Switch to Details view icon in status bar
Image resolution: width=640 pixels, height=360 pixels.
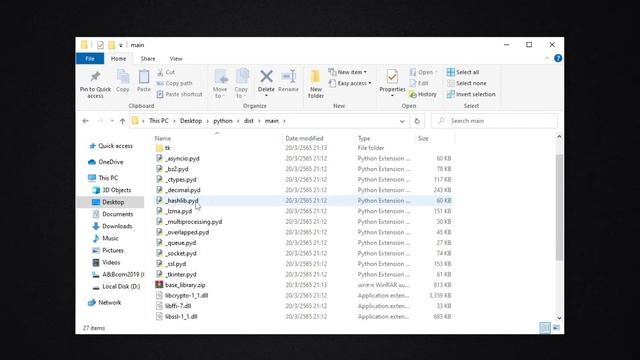point(544,328)
